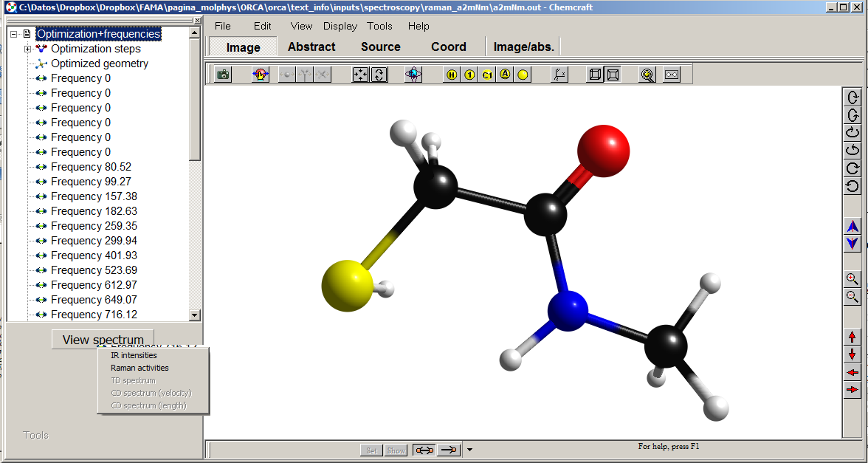Click the camera snapshot icon

(x=223, y=74)
